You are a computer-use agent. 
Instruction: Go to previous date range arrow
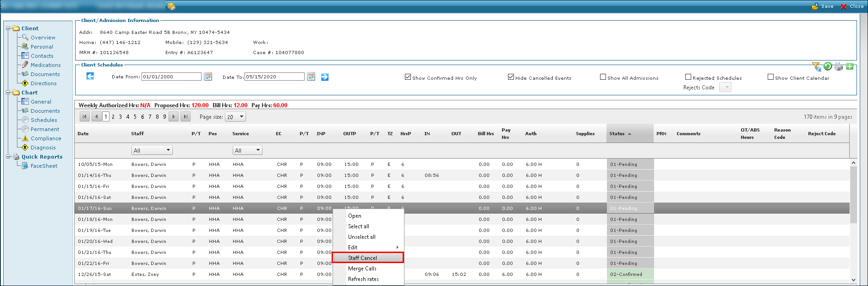click(x=90, y=76)
